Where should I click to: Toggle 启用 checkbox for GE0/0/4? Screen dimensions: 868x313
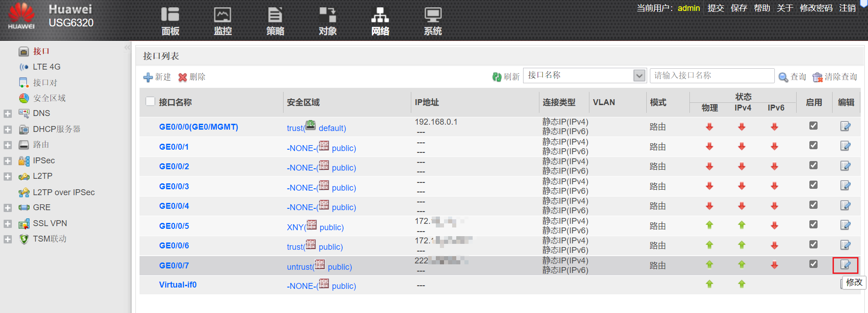pos(813,205)
